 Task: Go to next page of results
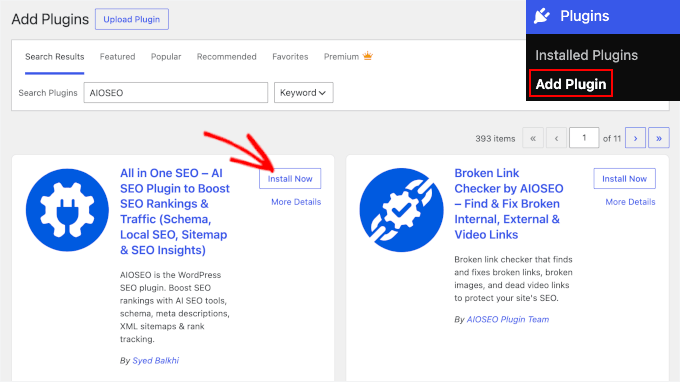635,138
